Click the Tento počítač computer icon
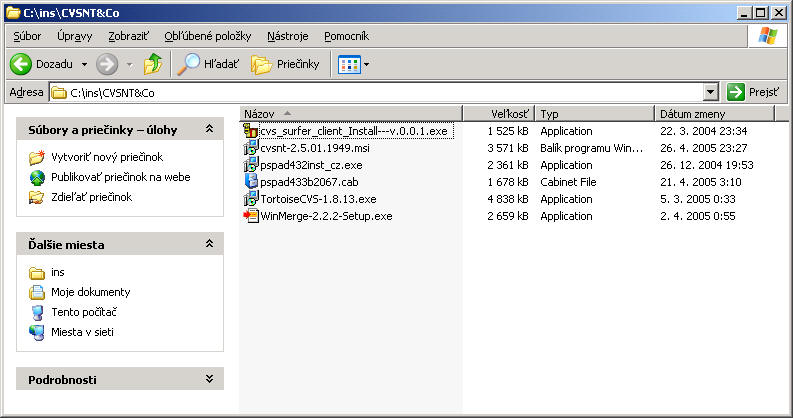 [37, 312]
